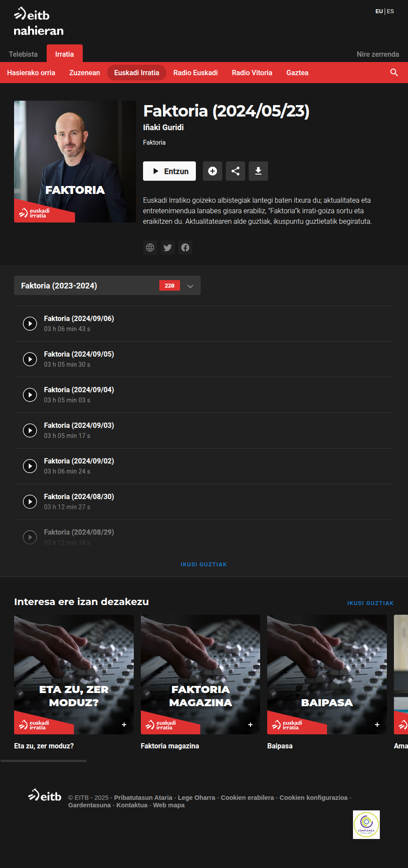Open the website globe icon link
The image size is (408, 868).
150,248
